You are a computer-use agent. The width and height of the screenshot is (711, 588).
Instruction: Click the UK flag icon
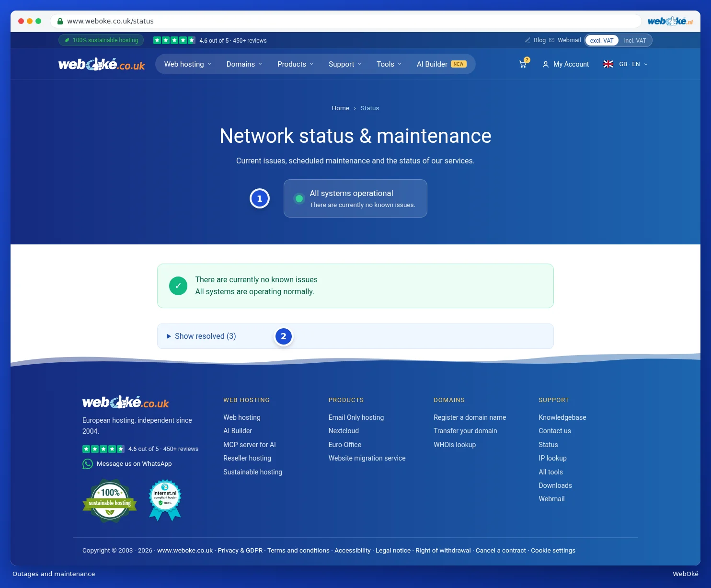(608, 64)
